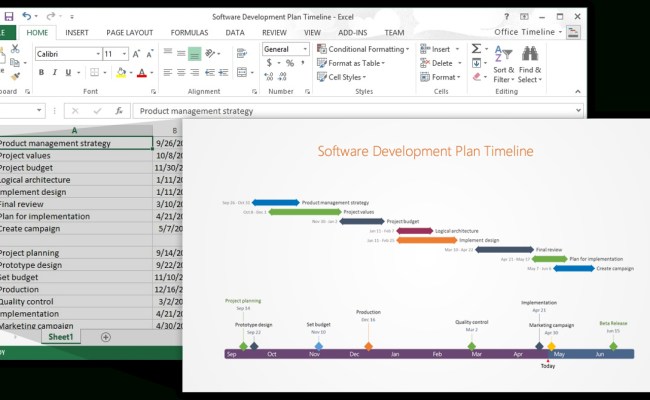Open Format as Table menu
The width and height of the screenshot is (650, 400).
tap(351, 63)
